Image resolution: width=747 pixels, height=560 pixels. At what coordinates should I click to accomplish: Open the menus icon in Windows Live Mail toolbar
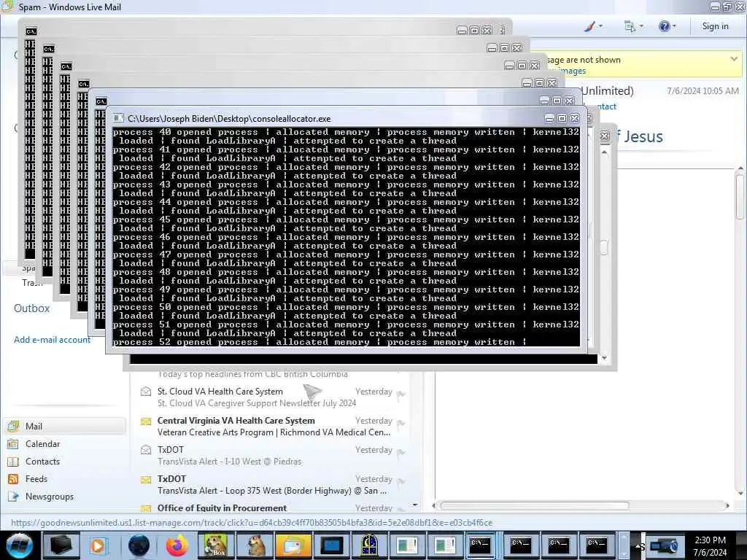tap(630, 27)
